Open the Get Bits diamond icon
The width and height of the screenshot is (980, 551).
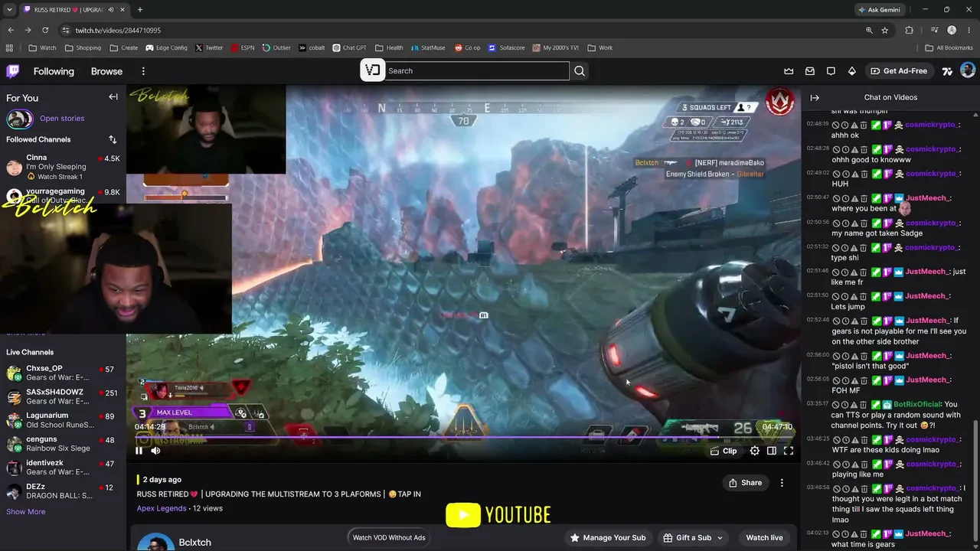(x=852, y=71)
